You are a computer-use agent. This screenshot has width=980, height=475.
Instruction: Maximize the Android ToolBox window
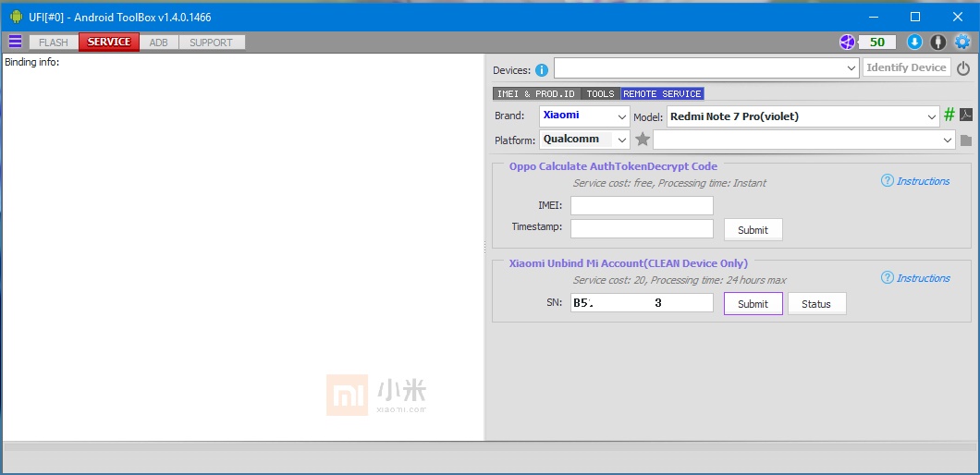(x=915, y=17)
